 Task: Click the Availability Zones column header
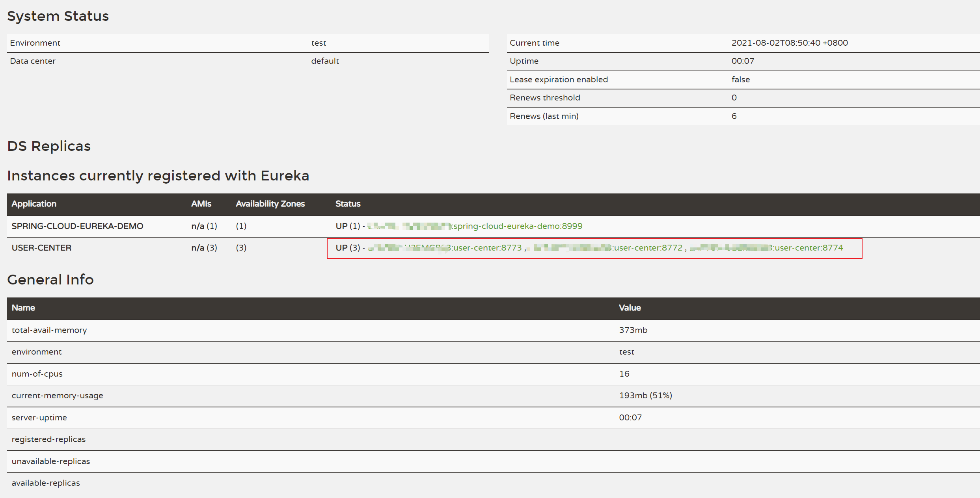click(x=270, y=204)
